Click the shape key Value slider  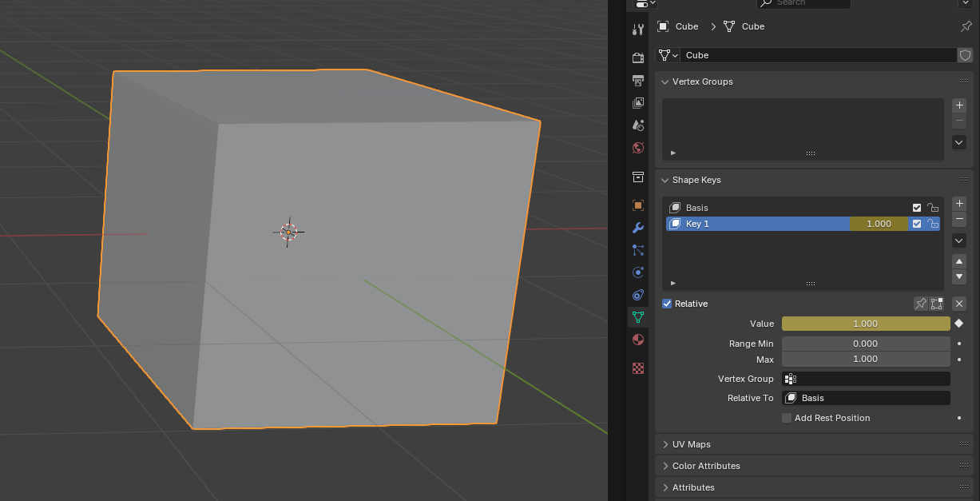point(866,324)
